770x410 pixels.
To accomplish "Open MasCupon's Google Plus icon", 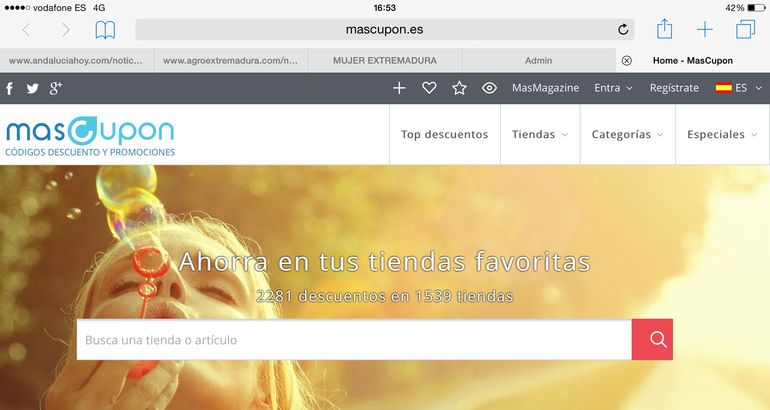I will pos(55,88).
